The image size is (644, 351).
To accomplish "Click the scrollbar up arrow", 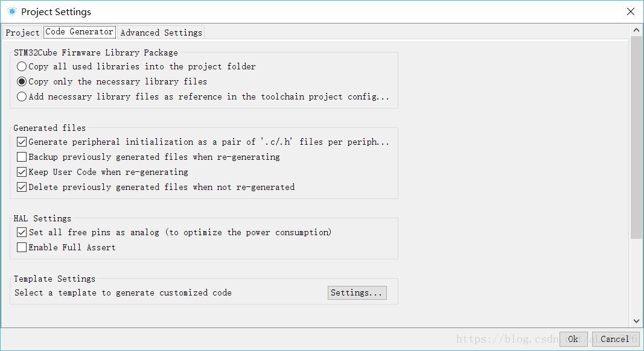I will click(636, 30).
